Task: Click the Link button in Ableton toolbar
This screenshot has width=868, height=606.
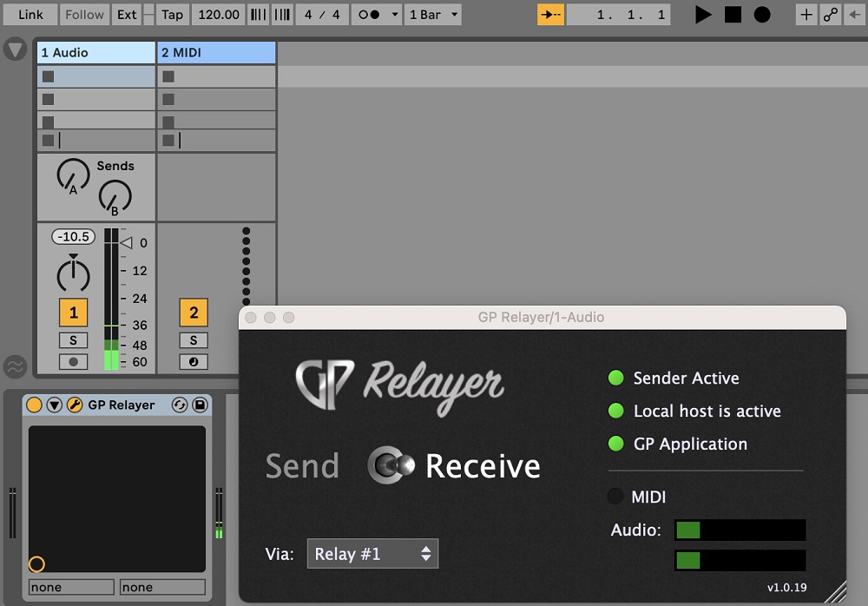Action: [x=30, y=15]
